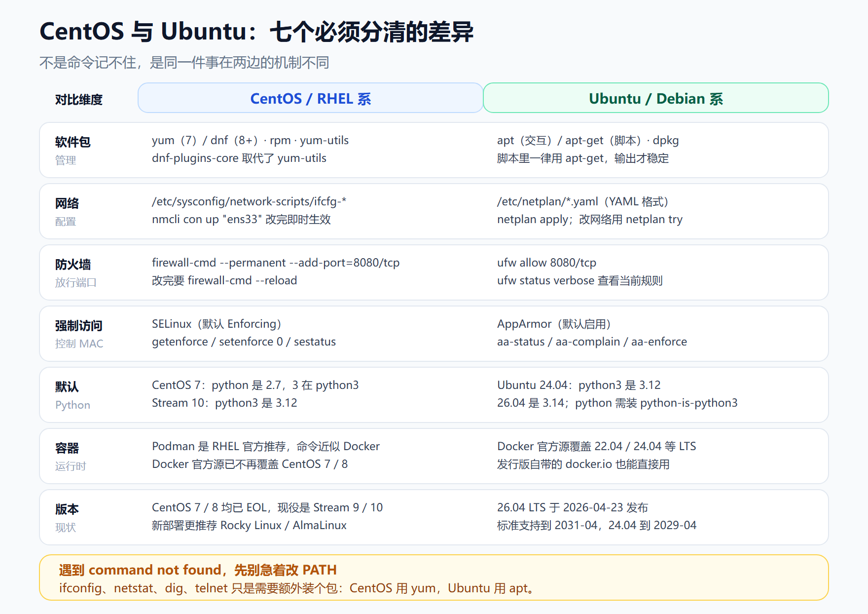Click the row label "网络"

[67, 203]
